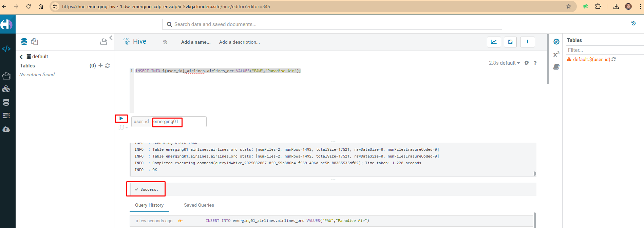Click the Hue logo in the top-left

6,24
